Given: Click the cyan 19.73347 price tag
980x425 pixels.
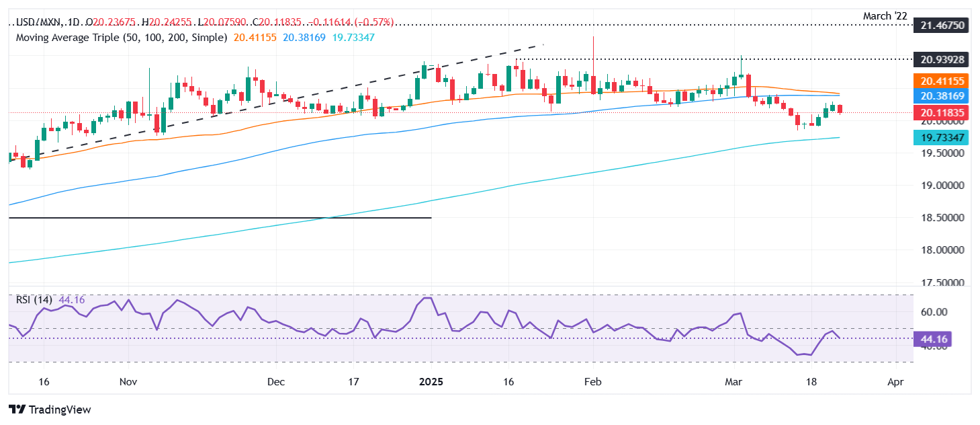Looking at the screenshot, I should (x=940, y=138).
